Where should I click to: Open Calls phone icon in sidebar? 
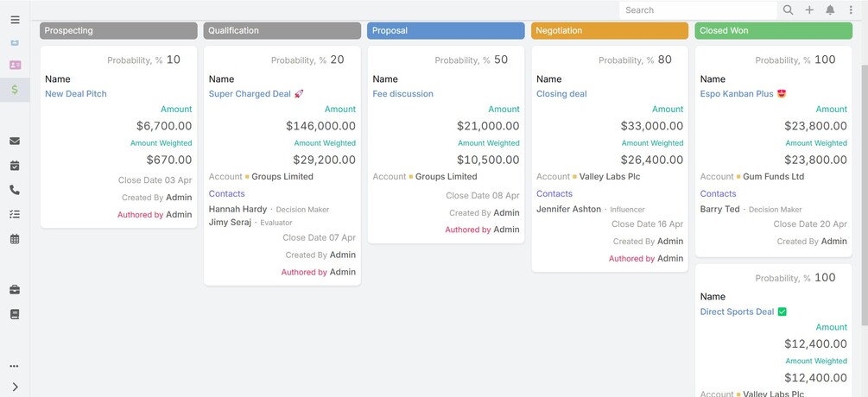[15, 190]
